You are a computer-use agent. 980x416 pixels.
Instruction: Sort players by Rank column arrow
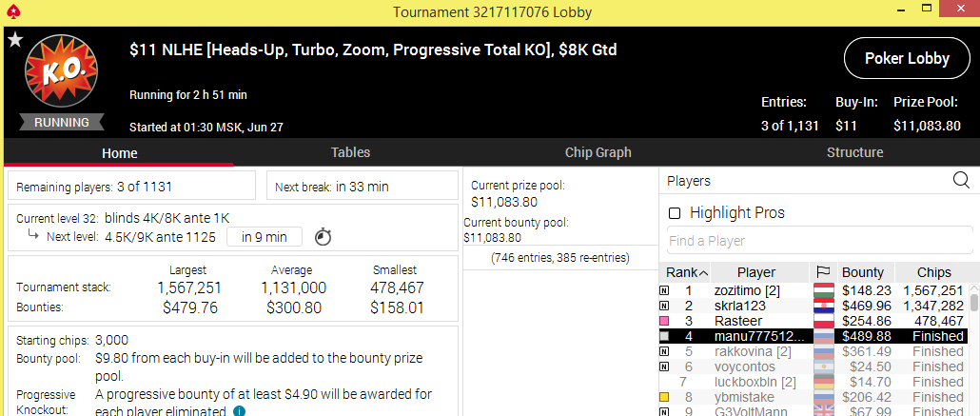[703, 273]
